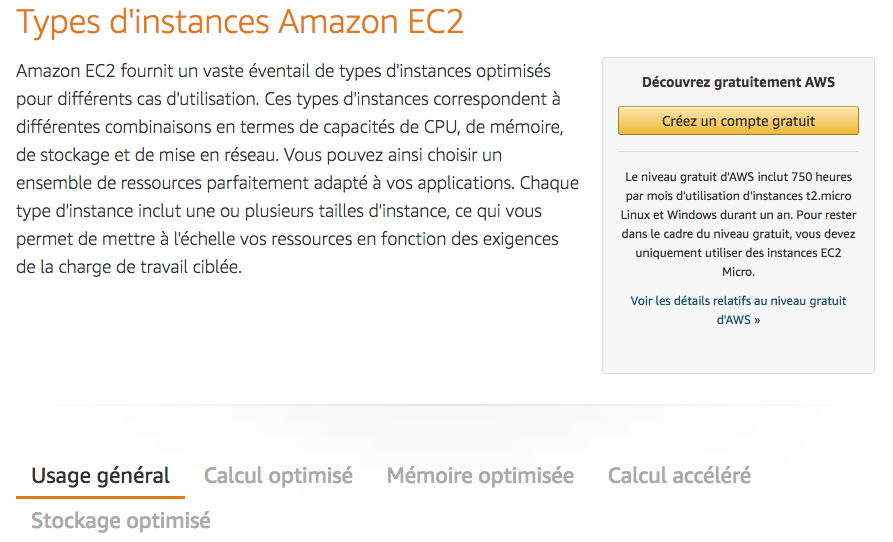Switch to the Usage général tab

[x=100, y=476]
